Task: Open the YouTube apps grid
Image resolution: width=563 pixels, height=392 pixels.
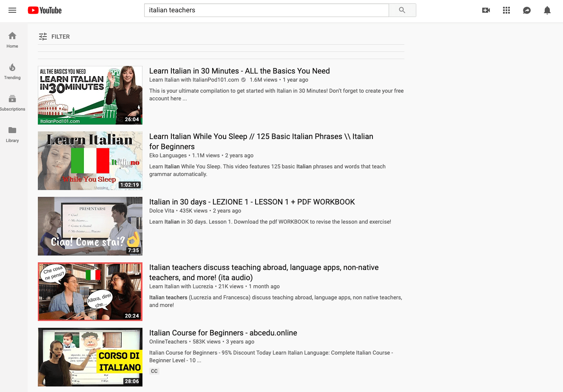Action: (x=506, y=10)
